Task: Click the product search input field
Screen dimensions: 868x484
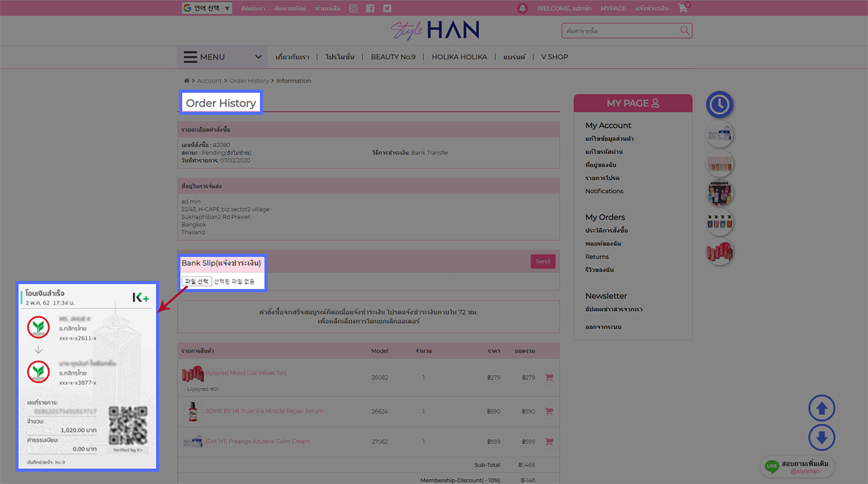Action: pos(620,31)
